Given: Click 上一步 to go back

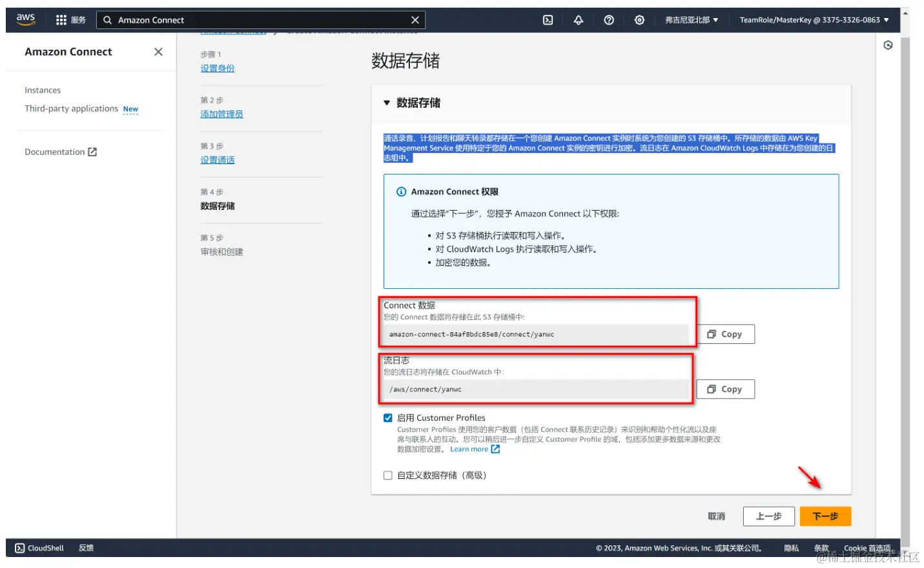Looking at the screenshot, I should pos(768,516).
